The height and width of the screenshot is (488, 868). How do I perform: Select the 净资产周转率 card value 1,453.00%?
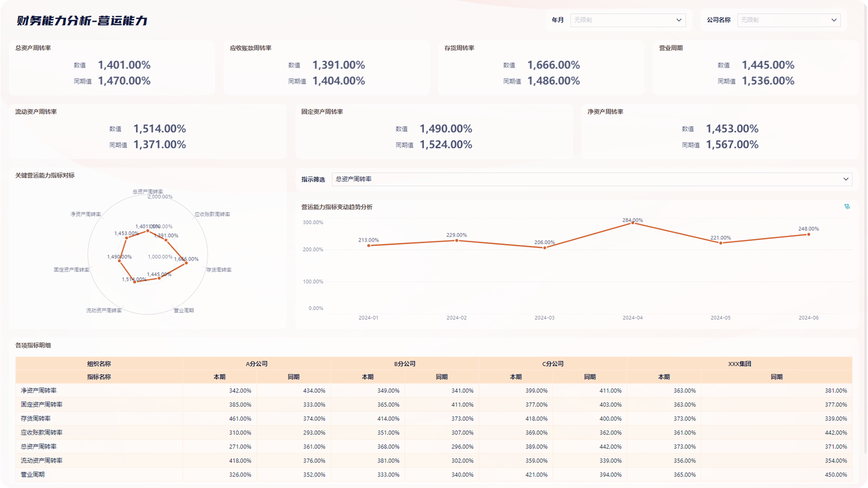pyautogui.click(x=731, y=129)
